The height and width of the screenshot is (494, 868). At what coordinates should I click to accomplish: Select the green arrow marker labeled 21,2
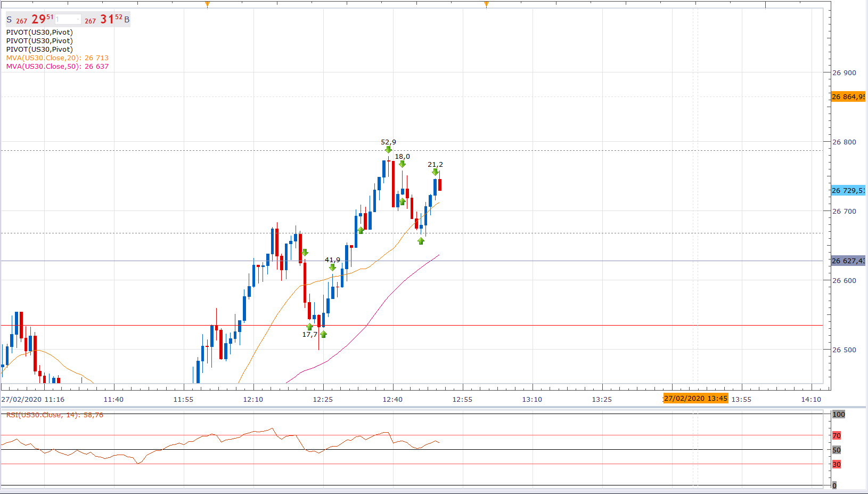coord(435,172)
